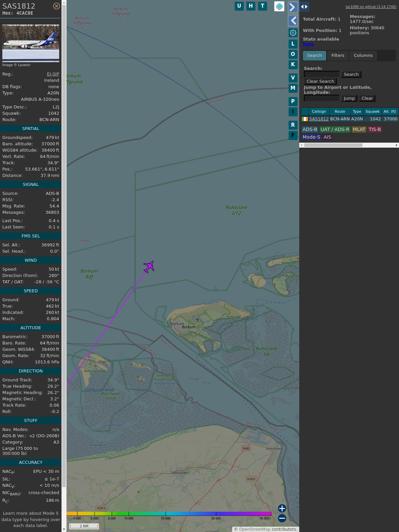Image resolution: width=399 pixels, height=532 pixels.
Task: Sort table by Route column
Action: coord(340,112)
